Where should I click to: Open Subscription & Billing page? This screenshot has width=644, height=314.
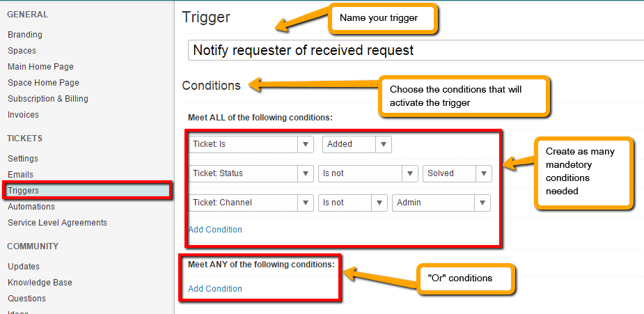(x=48, y=99)
